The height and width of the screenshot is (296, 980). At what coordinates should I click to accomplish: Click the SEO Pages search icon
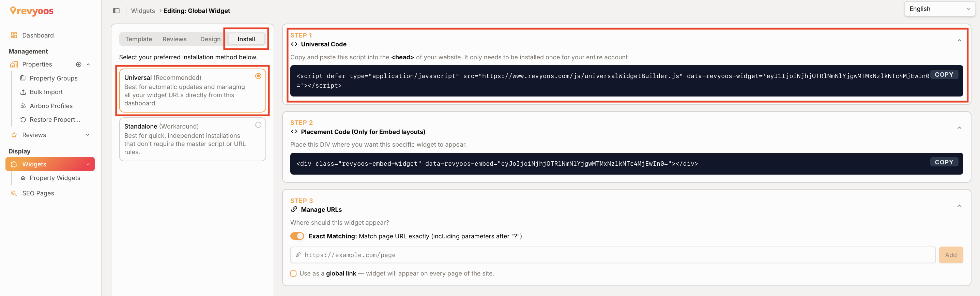(14, 193)
